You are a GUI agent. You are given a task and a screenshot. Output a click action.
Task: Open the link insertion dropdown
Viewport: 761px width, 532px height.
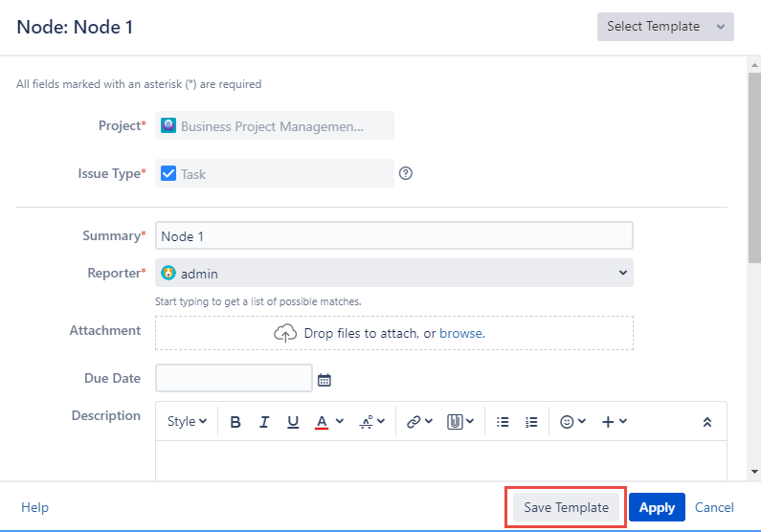(419, 422)
